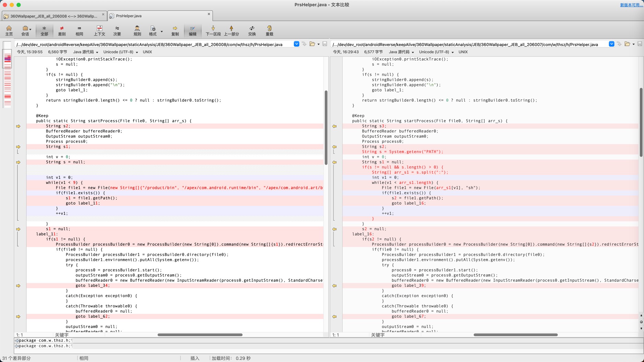Copy left 'String s2;' line to right
Image resolution: width=644 pixels, height=362 pixels.
[18, 126]
